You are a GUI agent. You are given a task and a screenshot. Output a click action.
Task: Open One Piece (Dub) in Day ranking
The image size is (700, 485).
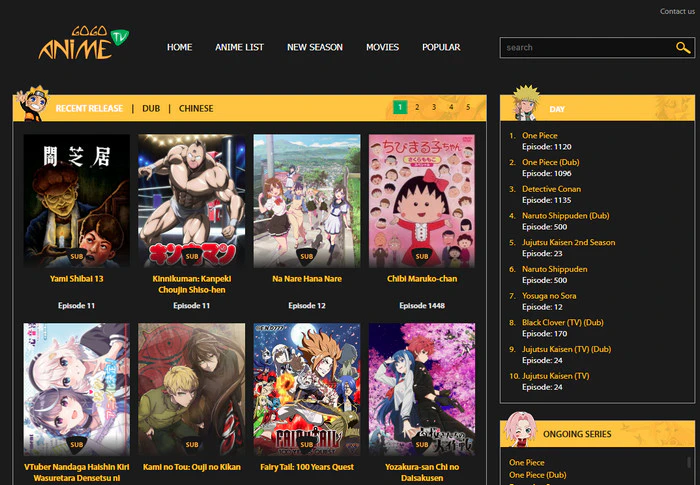(550, 162)
